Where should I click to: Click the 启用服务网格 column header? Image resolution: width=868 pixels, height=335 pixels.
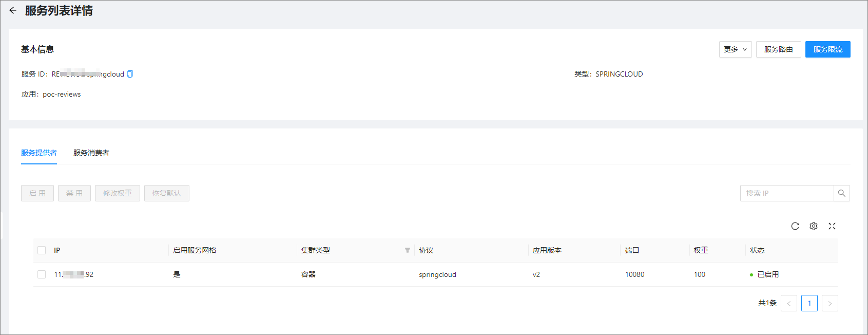coord(195,250)
